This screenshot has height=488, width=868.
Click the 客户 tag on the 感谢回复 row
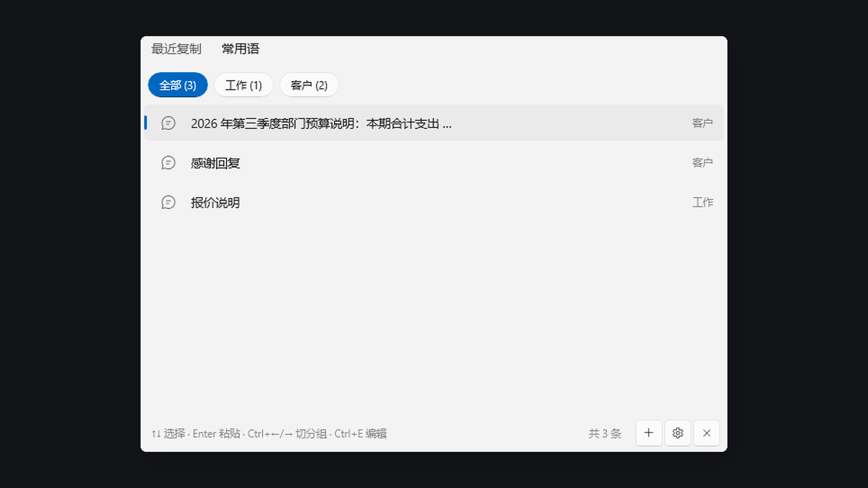[x=703, y=163]
